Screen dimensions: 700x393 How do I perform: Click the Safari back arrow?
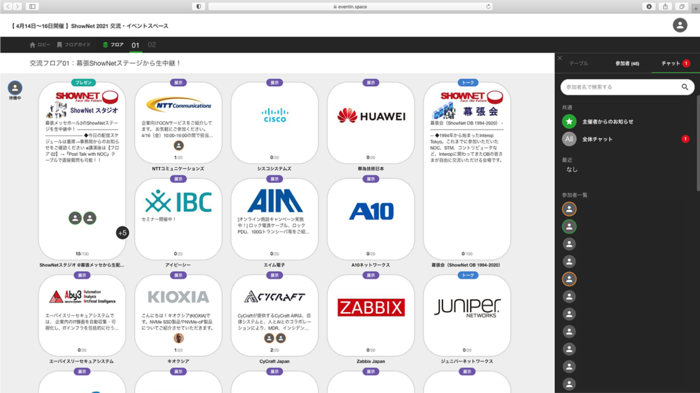pos(8,6)
